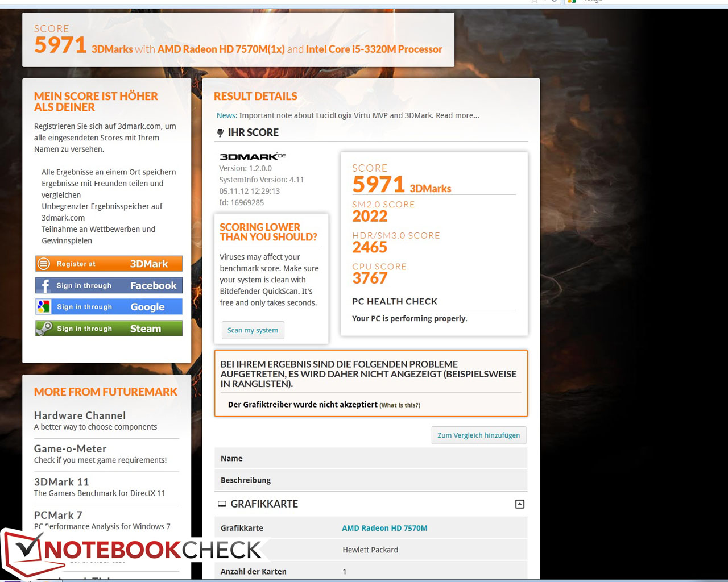Select the 'Id: 16969285' text
The width and height of the screenshot is (728, 582).
click(242, 203)
